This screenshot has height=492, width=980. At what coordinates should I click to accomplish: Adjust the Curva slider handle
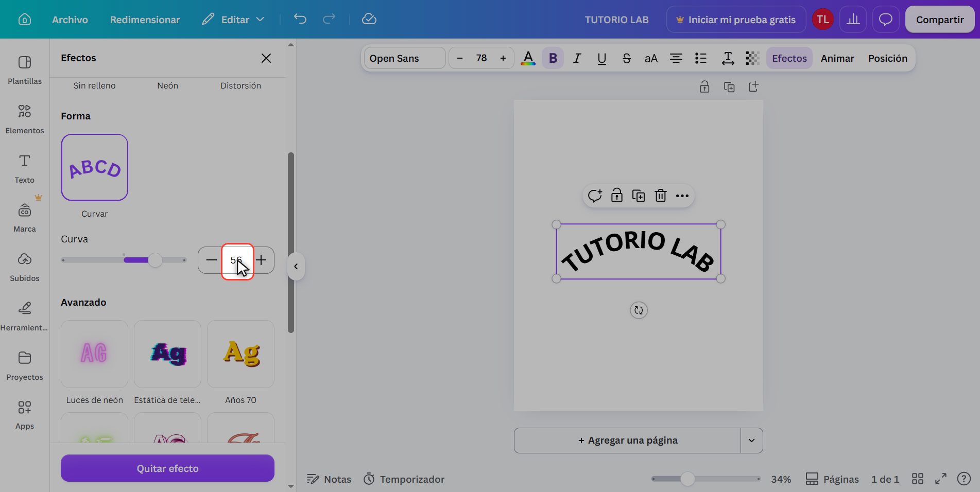(155, 260)
